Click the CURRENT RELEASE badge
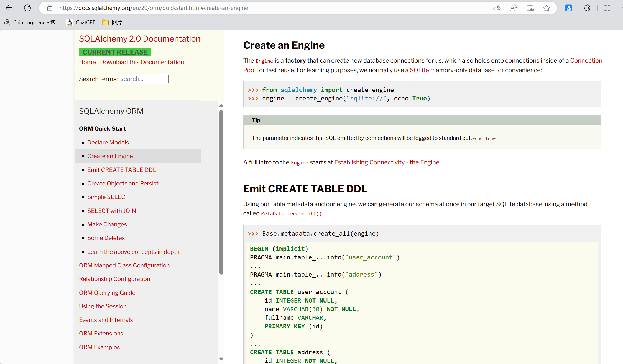 click(115, 52)
